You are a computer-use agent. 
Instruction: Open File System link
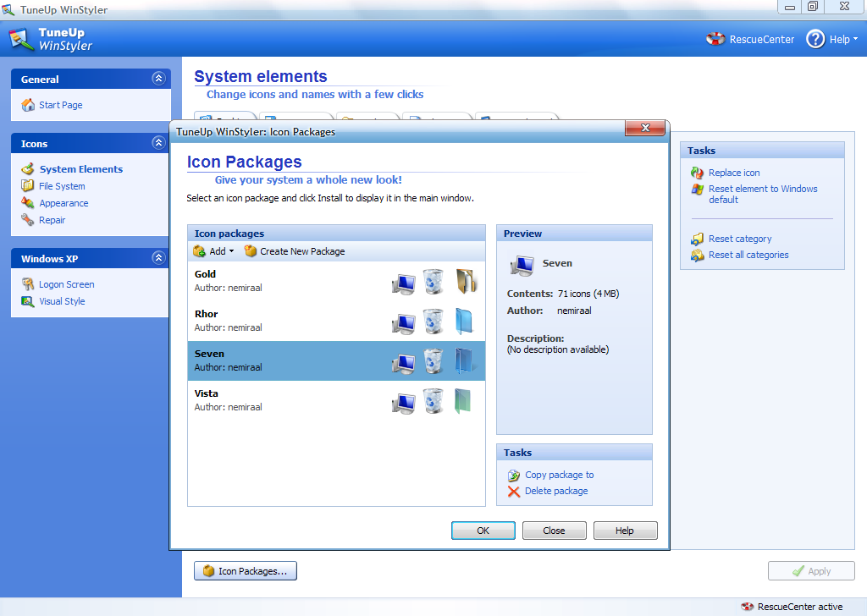click(x=62, y=186)
